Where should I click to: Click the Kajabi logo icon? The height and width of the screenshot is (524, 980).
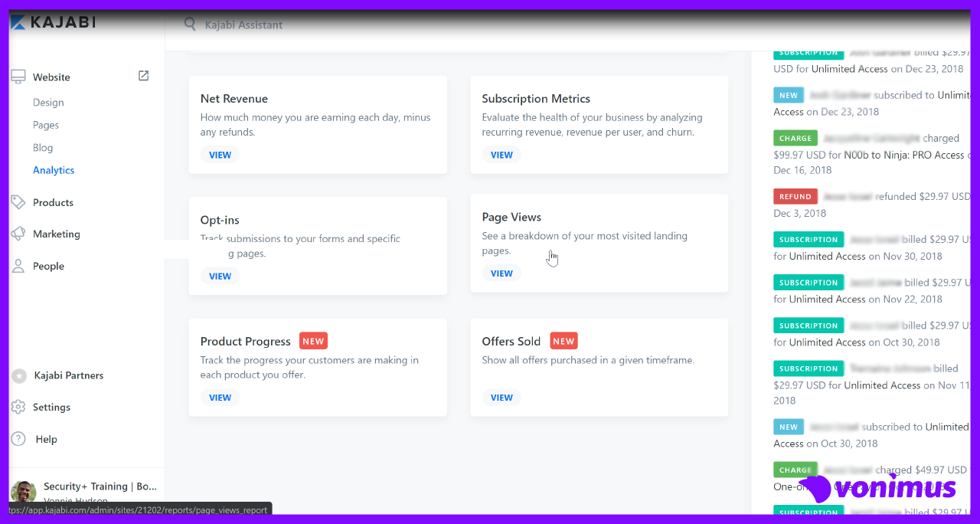pos(18,23)
